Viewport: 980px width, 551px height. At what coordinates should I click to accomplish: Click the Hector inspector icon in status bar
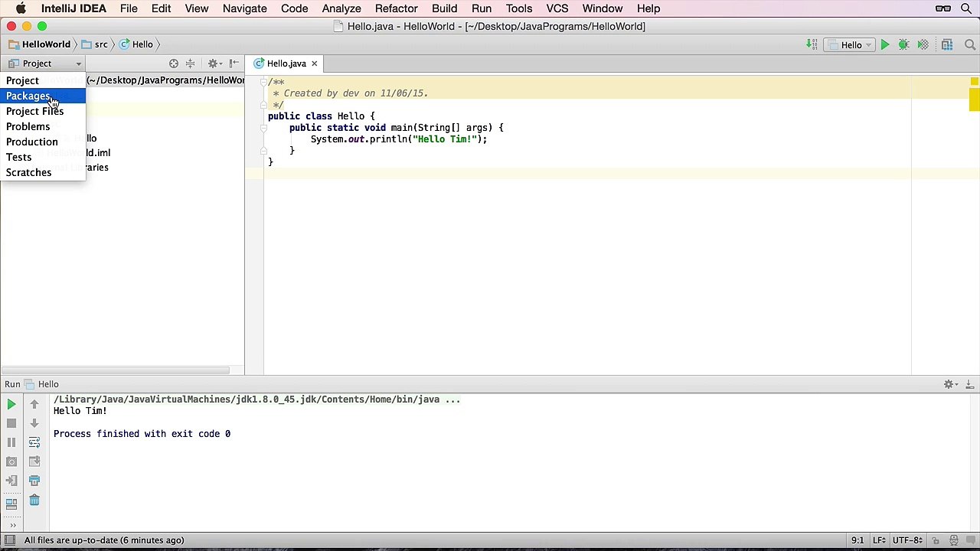pos(954,540)
